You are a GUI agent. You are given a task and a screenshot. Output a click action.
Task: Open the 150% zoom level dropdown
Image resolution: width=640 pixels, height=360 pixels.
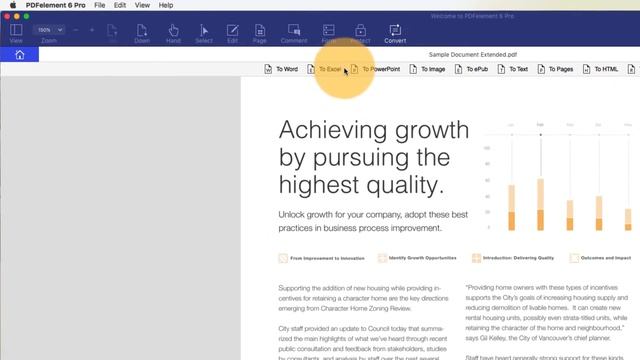coord(49,30)
